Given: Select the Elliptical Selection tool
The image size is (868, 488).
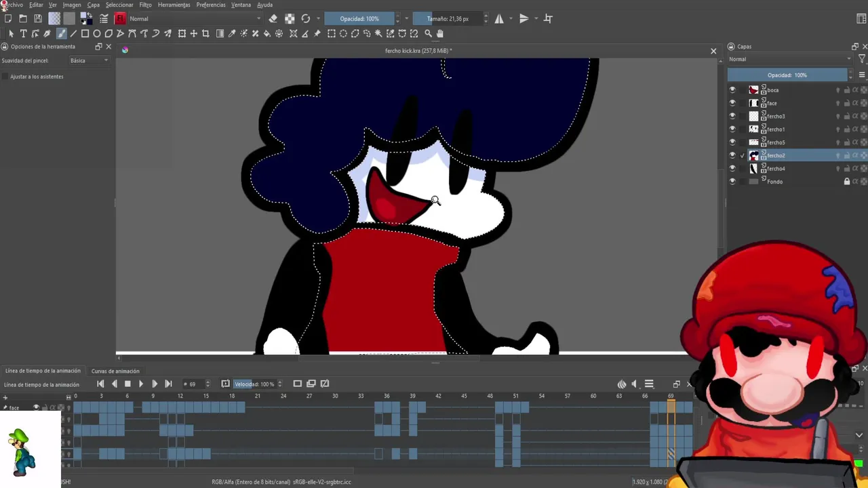Looking at the screenshot, I should point(343,33).
